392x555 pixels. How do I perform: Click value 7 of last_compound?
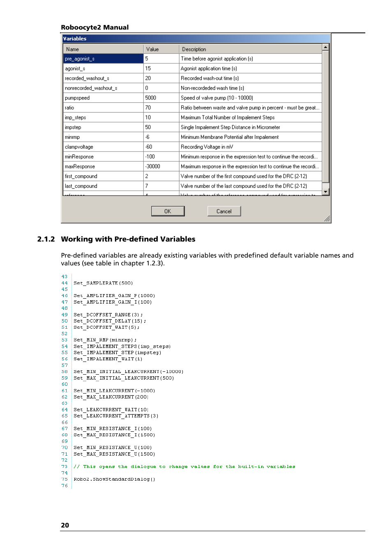[147, 186]
